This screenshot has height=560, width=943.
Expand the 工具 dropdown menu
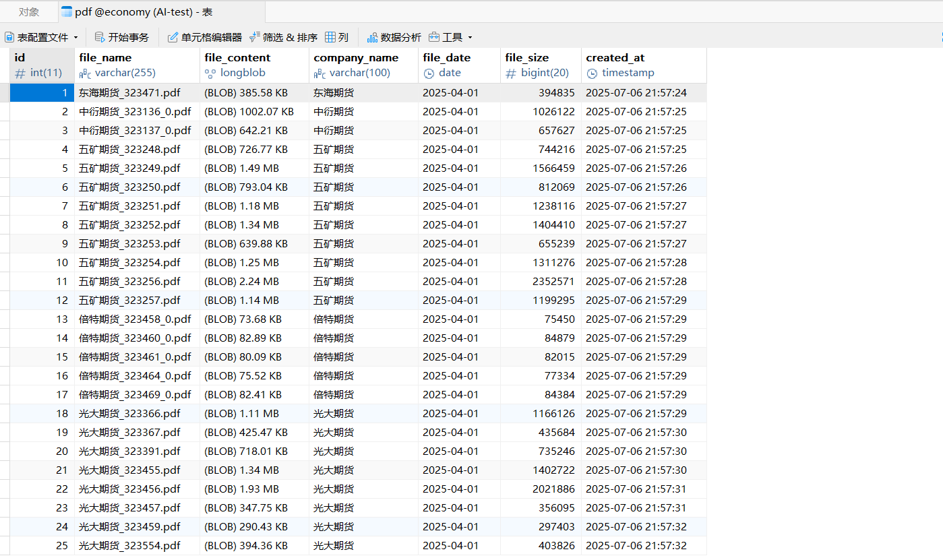(451, 37)
